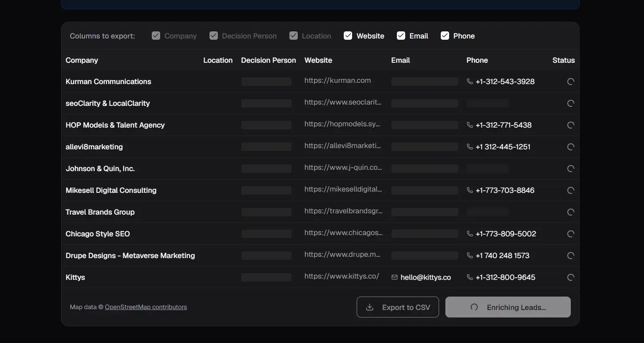Open the hopmodels website link

point(342,124)
